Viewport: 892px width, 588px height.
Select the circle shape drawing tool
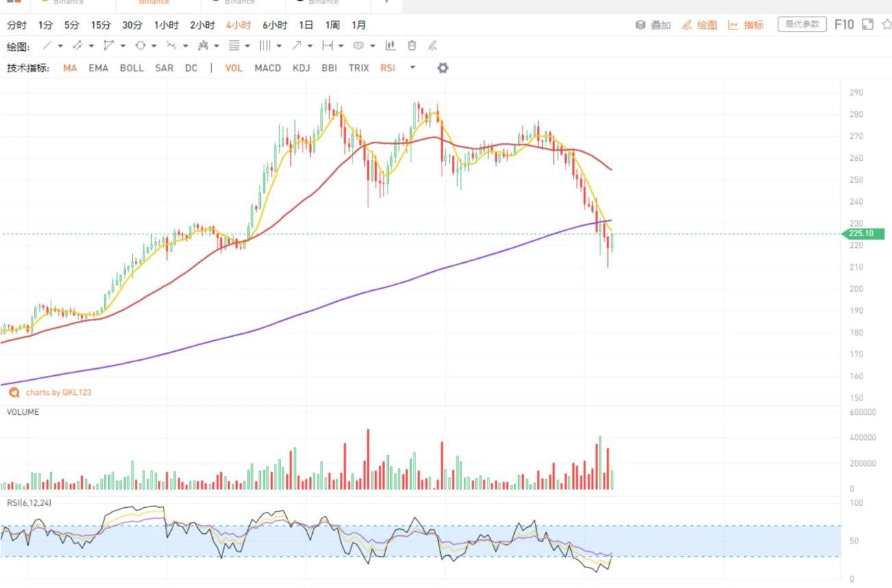point(140,46)
